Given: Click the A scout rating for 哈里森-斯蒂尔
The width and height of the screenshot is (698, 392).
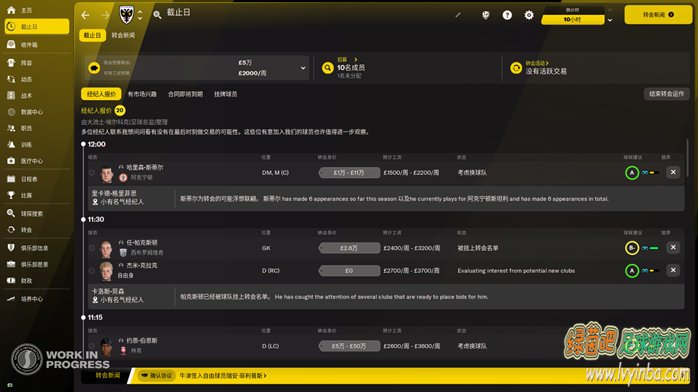Looking at the screenshot, I should 632,173.
